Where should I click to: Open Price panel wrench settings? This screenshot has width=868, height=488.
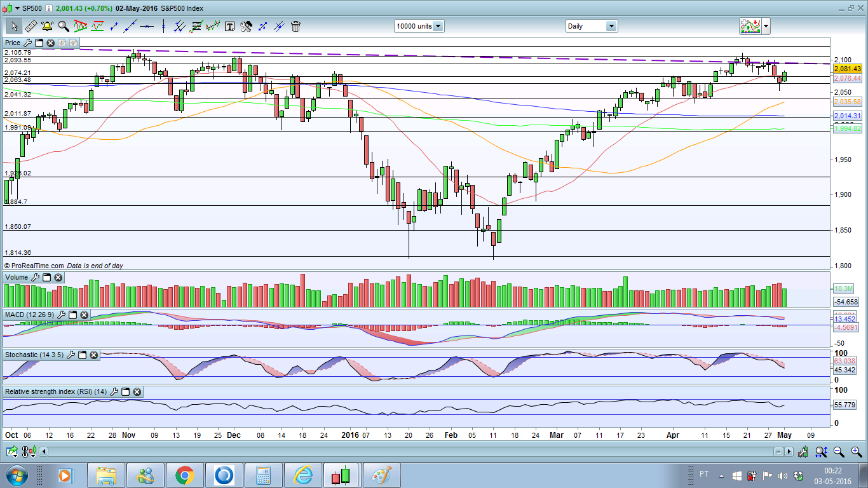click(27, 43)
